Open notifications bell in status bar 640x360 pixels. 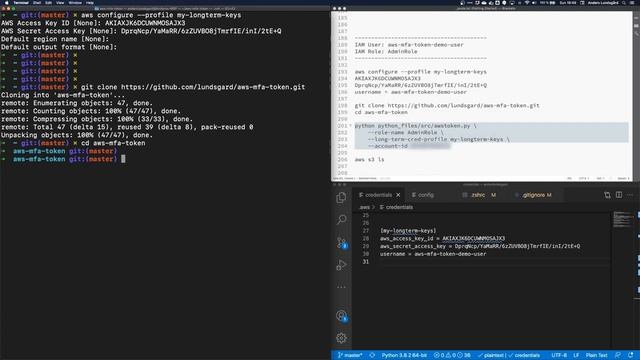pos(631,355)
